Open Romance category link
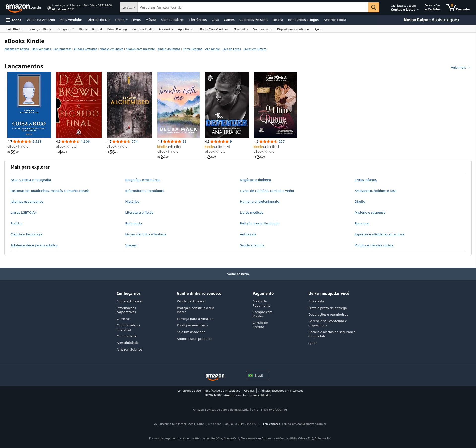The height and width of the screenshot is (448, 476). (362, 224)
